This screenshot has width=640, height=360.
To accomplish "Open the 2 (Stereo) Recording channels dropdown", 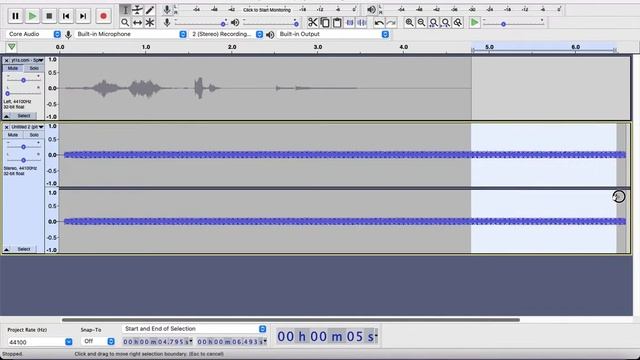I will coord(227,34).
